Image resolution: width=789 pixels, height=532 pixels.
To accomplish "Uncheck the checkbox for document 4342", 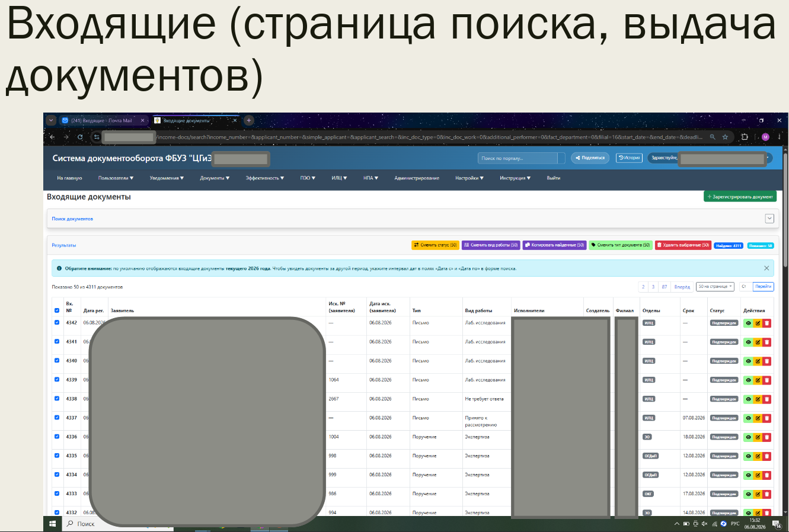I will click(57, 323).
